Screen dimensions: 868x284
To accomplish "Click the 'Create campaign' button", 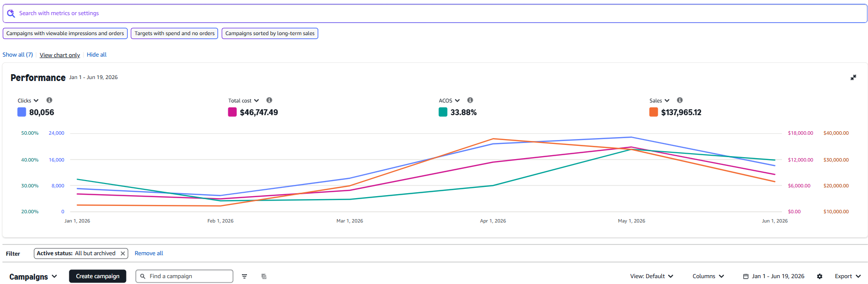I will [x=98, y=276].
